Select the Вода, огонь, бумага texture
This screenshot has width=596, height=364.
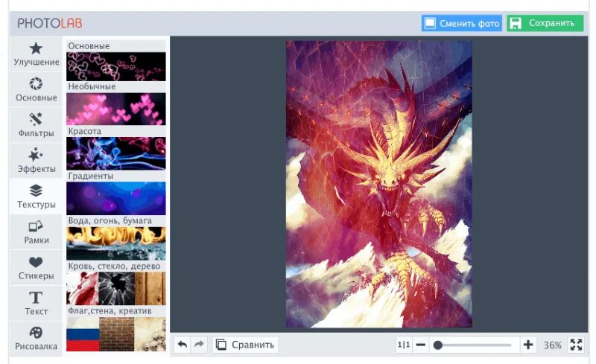[116, 243]
